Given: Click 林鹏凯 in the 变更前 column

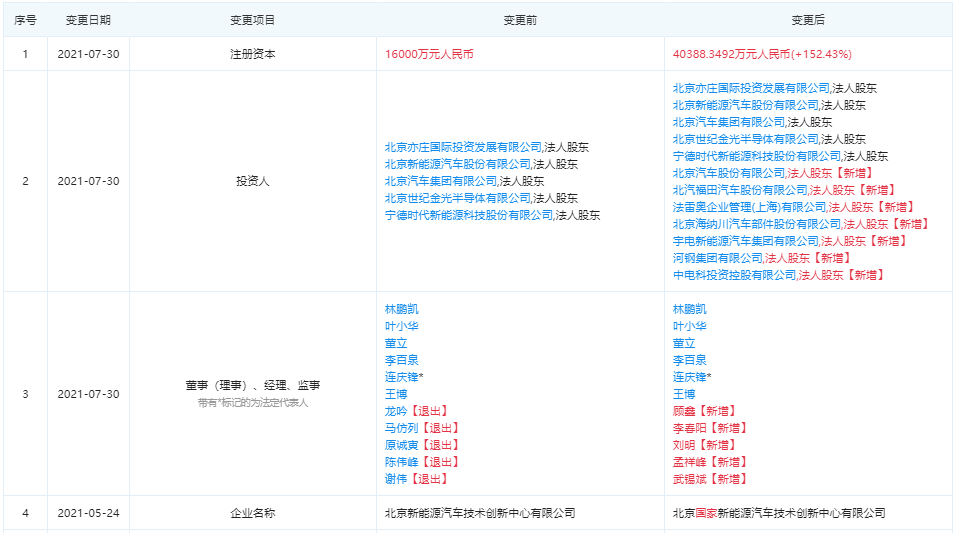Looking at the screenshot, I should coord(401,309).
